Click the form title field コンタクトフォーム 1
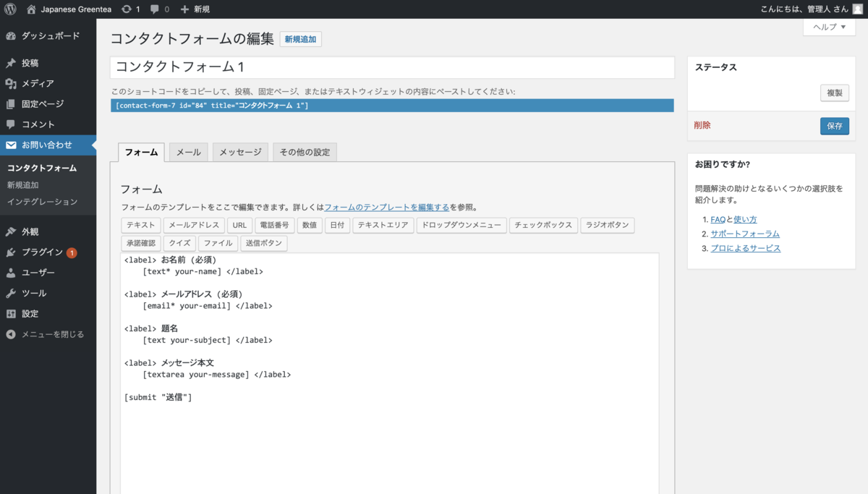The image size is (868, 494). (392, 67)
